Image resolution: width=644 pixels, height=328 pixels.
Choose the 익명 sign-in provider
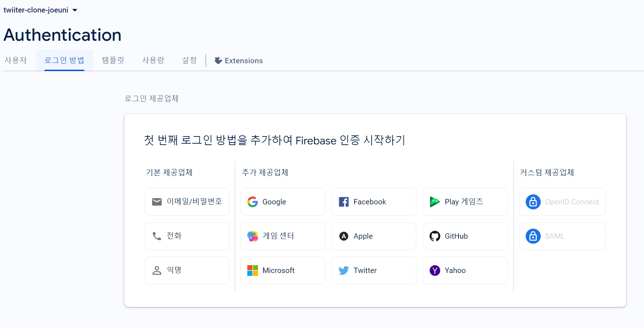(187, 270)
